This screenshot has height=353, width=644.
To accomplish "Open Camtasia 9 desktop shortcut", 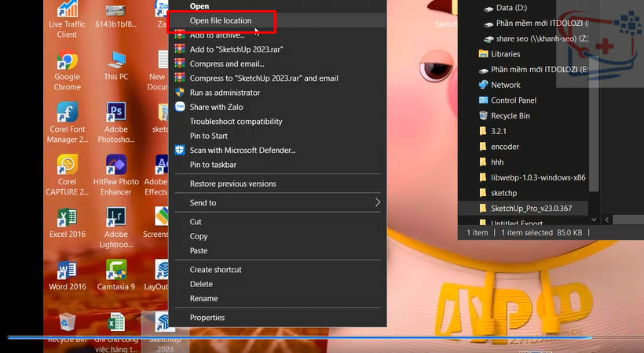I will click(x=116, y=271).
